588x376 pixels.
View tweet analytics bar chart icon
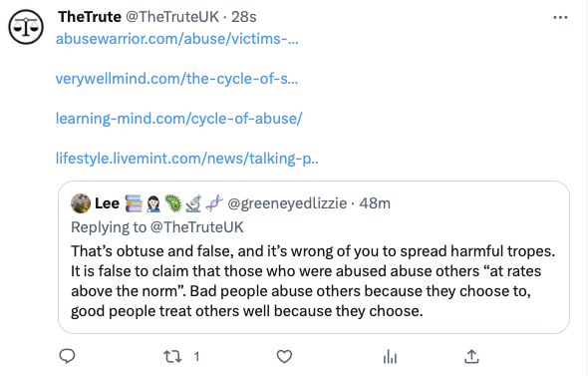click(390, 356)
